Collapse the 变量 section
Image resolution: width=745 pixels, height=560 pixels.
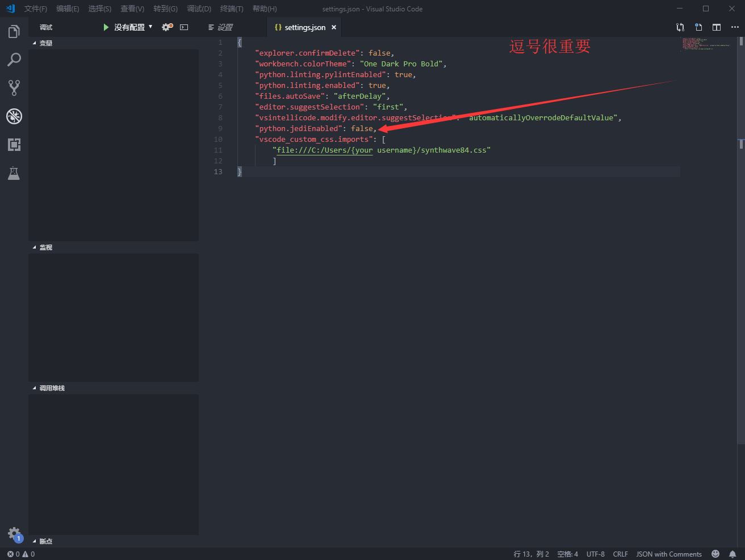[45, 43]
